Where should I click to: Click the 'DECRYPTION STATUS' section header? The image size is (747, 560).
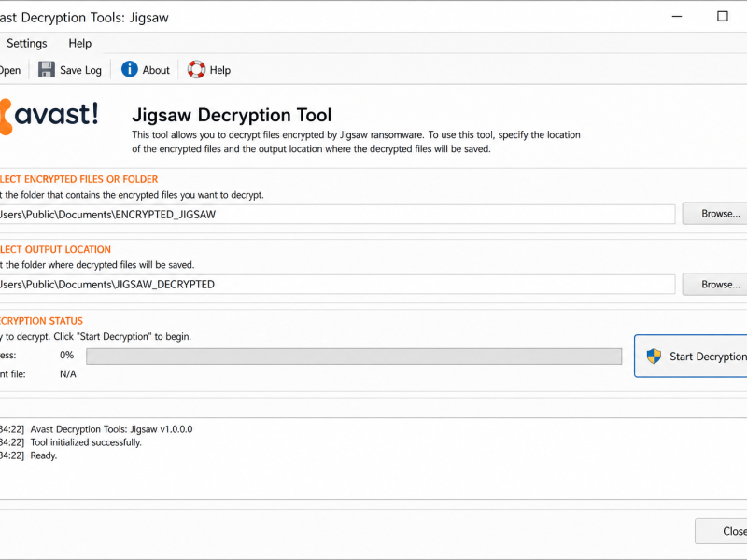[x=41, y=321]
